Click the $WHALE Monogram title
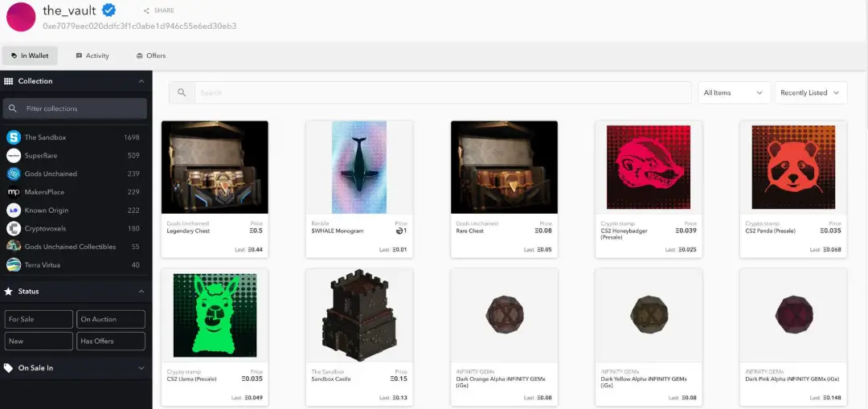This screenshot has height=409, width=868. pos(338,231)
